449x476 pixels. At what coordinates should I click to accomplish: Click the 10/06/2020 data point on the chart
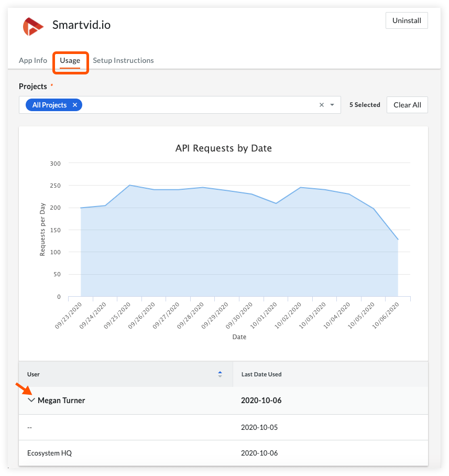click(x=398, y=240)
